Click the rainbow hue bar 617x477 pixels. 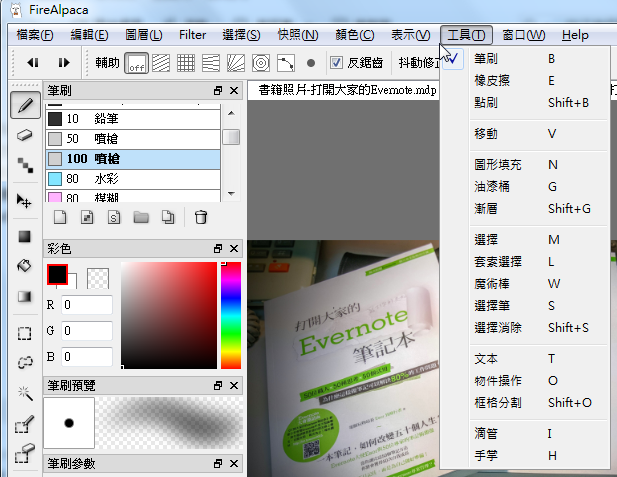tap(231, 315)
